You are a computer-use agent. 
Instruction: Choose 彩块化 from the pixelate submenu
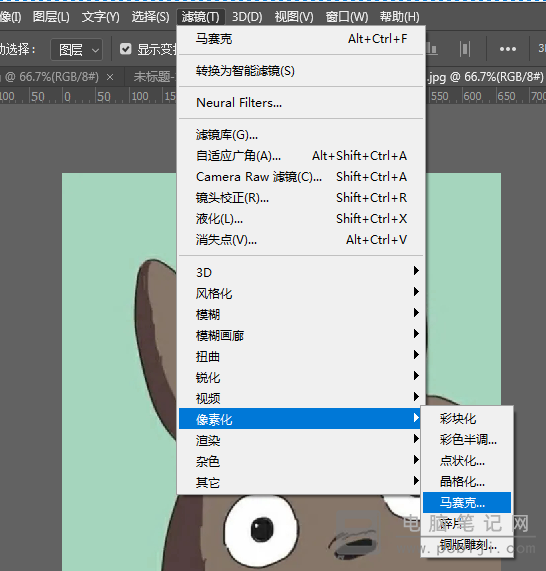[x=467, y=419]
